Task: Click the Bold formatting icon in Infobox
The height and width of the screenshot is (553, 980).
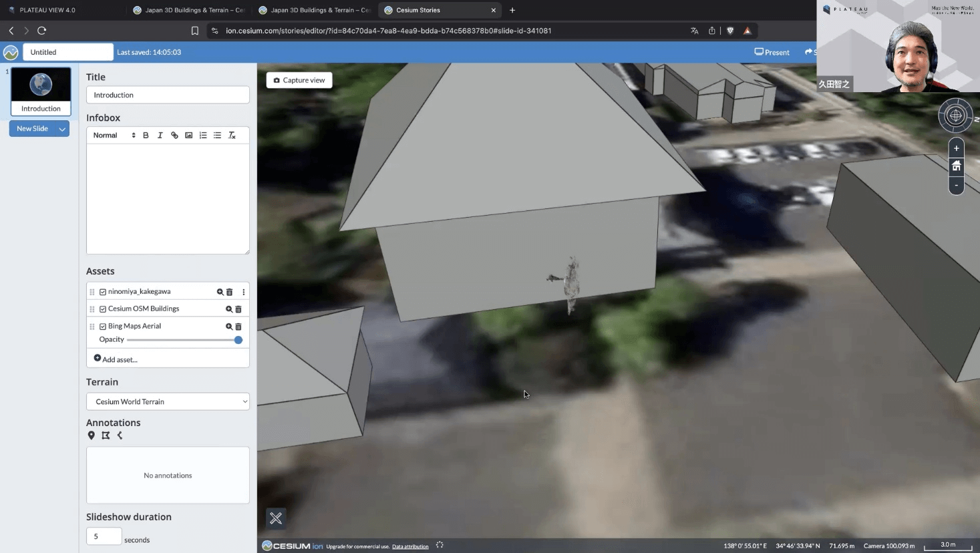Action: (146, 136)
